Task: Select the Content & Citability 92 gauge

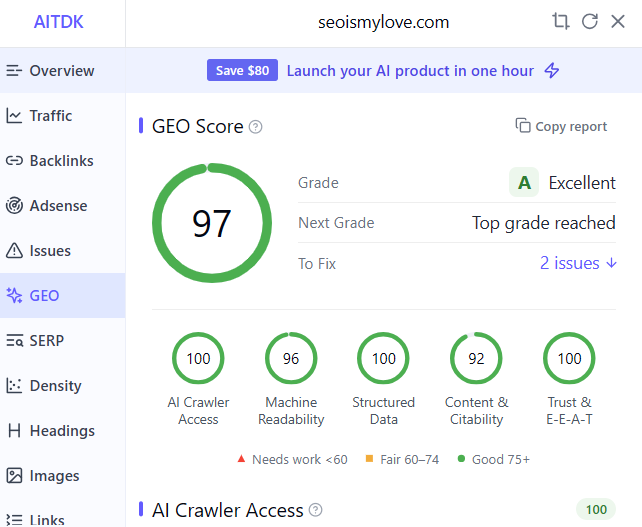Action: (476, 358)
